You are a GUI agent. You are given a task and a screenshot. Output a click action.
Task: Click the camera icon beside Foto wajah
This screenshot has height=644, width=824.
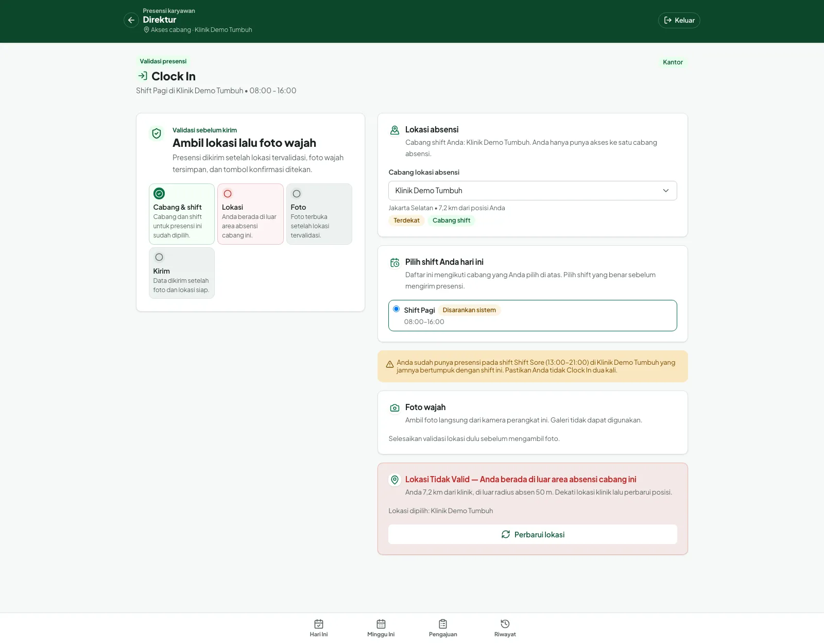394,408
